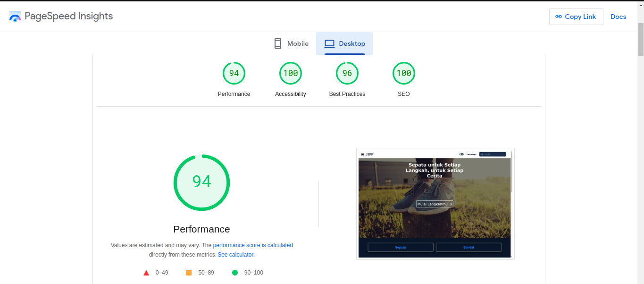Click the PageSpeed Insights logo icon
Screen dimensions: 644x284
15,17
